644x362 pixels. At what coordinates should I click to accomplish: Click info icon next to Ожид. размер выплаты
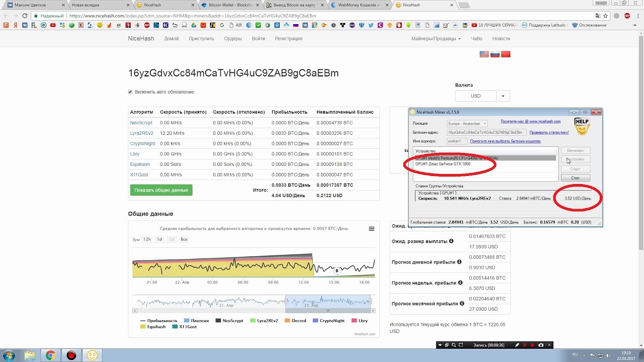(x=451, y=241)
